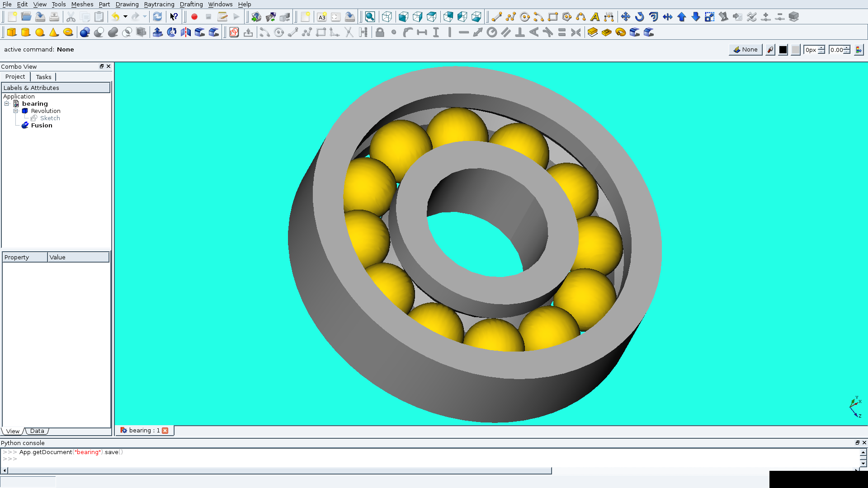
Task: Expand the Revolution item in tree
Action: 16,111
